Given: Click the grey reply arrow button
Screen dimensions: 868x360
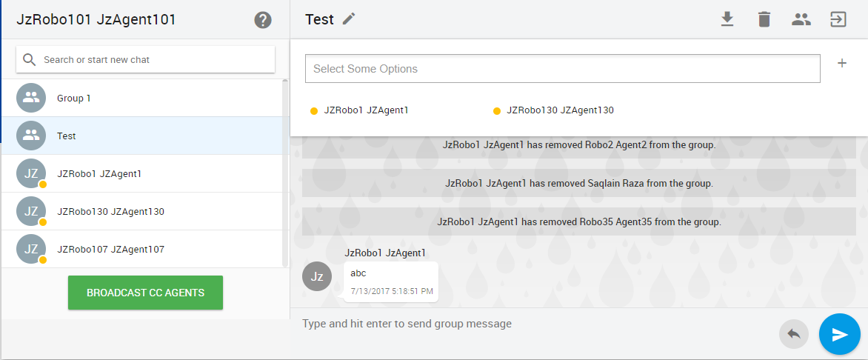Looking at the screenshot, I should (x=794, y=335).
